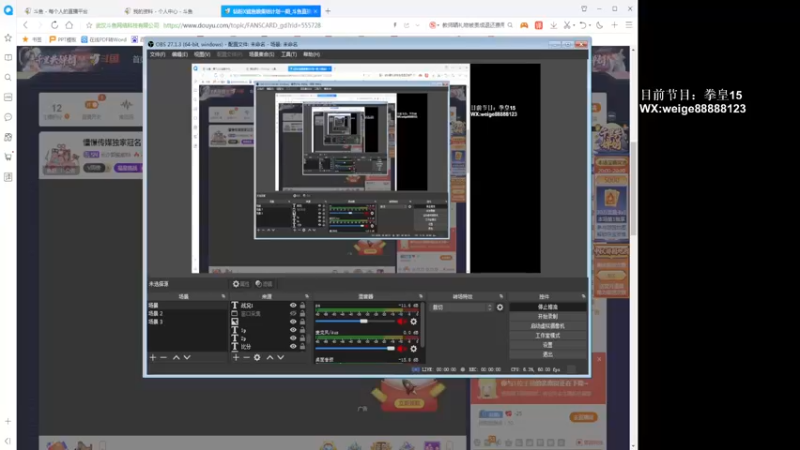Open gear settings for 麦克风/Aux track
Image resolution: width=800 pixels, height=450 pixels.
pyautogui.click(x=413, y=349)
